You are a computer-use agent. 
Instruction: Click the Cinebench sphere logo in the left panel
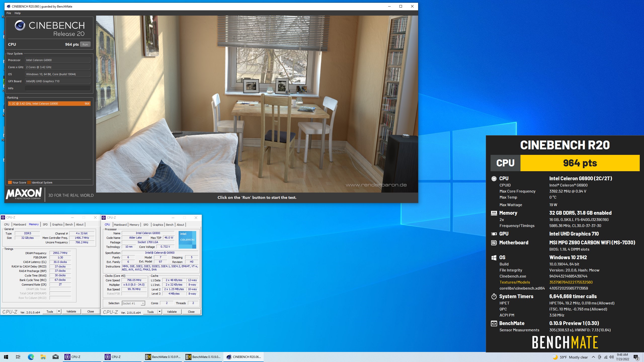(x=20, y=25)
